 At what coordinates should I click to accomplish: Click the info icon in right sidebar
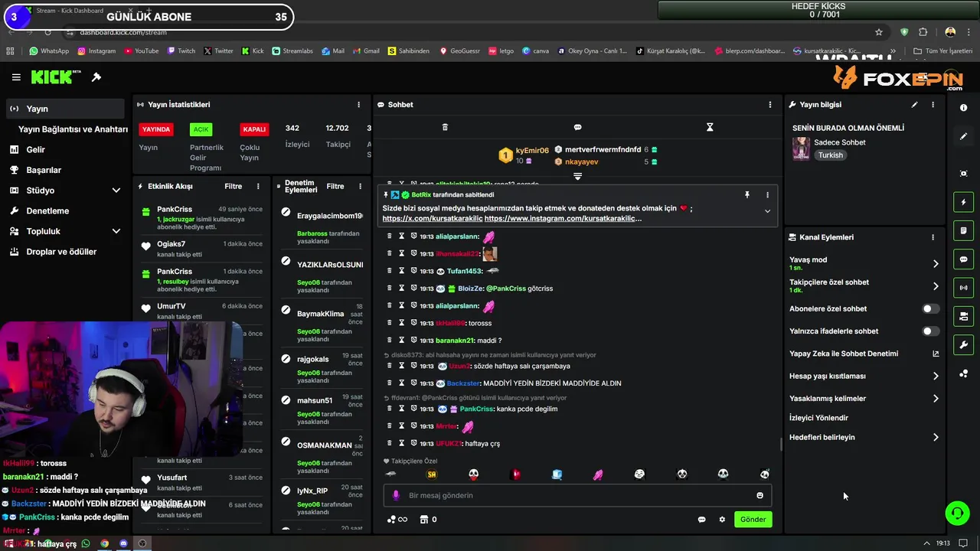[x=963, y=108]
